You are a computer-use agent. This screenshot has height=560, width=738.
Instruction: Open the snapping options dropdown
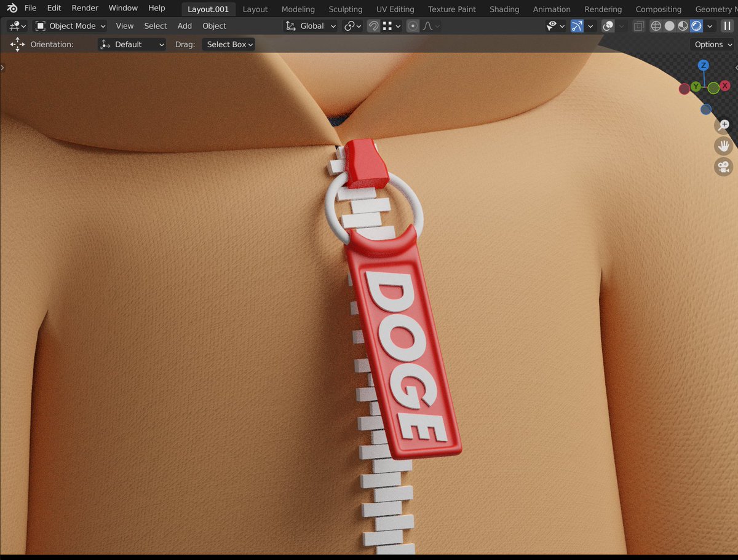click(392, 26)
